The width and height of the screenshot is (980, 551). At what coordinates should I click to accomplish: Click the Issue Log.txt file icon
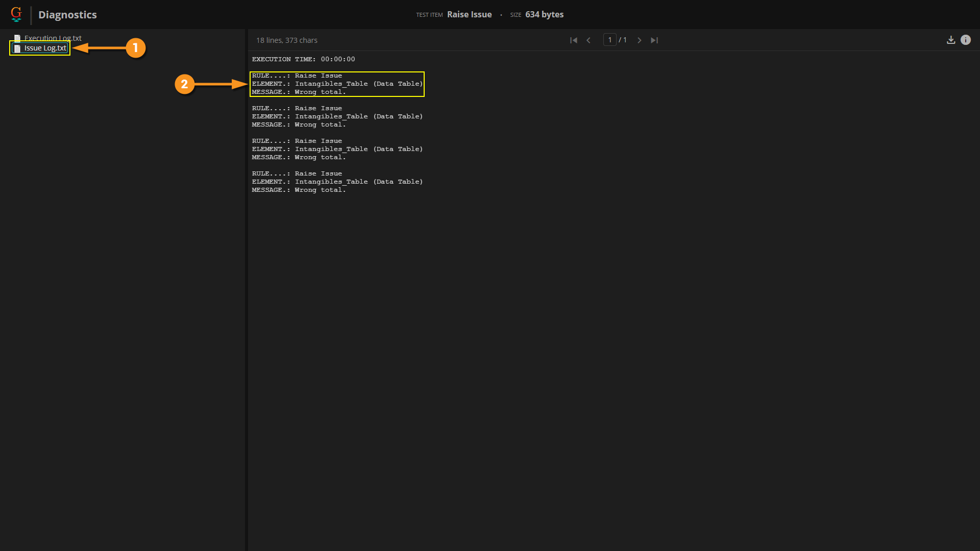coord(17,48)
